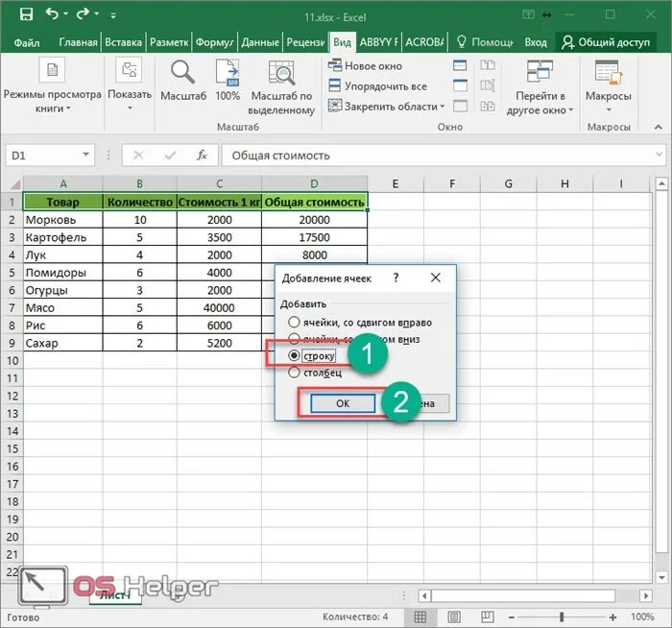Expand the Показать dropdown arrow
The height and width of the screenshot is (628, 672).
tap(129, 109)
